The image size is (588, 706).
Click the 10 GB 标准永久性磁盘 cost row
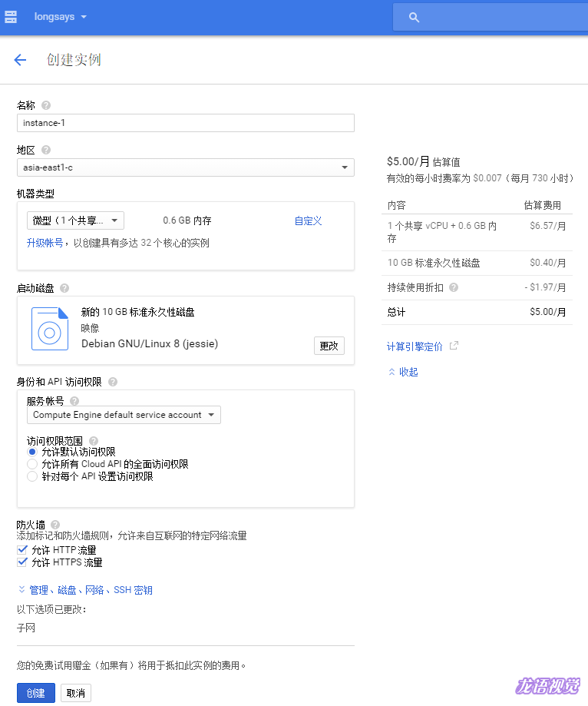[x=477, y=263]
